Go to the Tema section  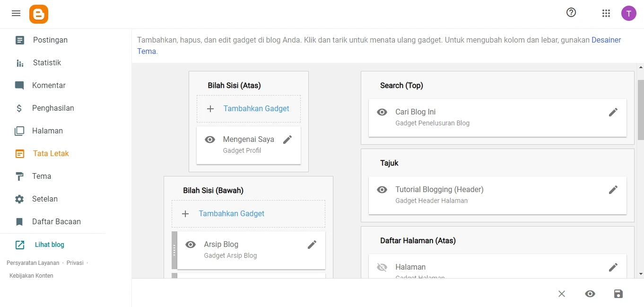[42, 176]
